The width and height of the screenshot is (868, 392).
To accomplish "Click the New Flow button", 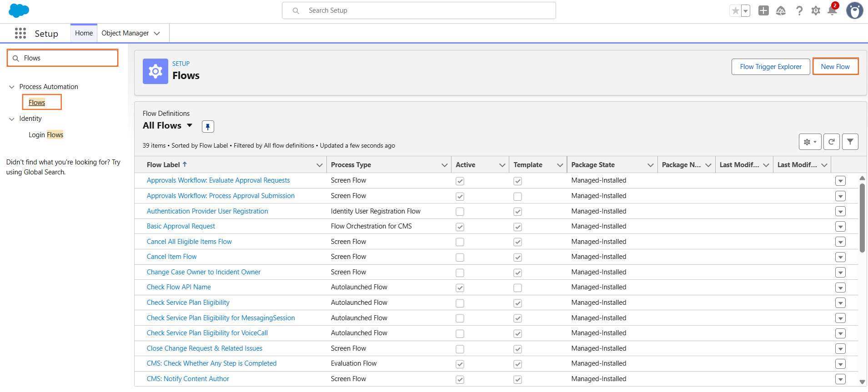I will pyautogui.click(x=835, y=67).
